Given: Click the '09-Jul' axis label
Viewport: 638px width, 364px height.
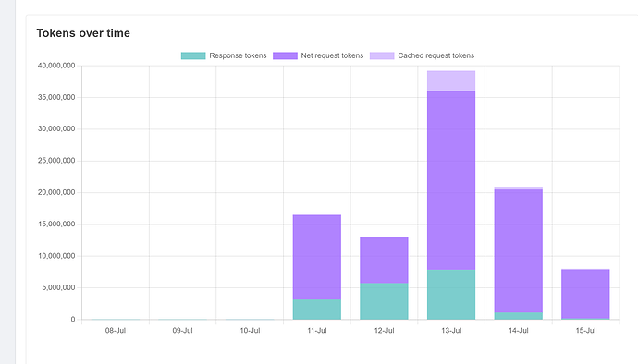Looking at the screenshot, I should [x=182, y=330].
